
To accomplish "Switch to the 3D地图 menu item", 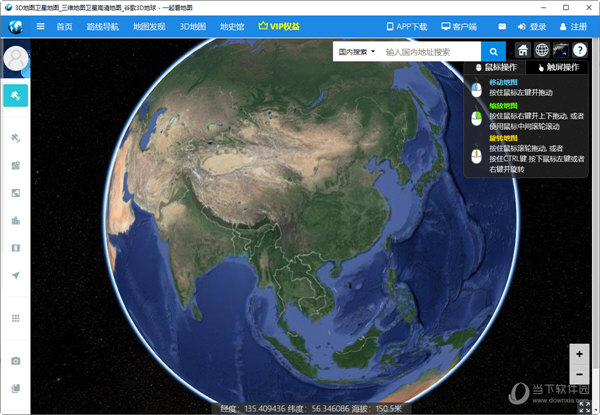I will click(x=193, y=26).
